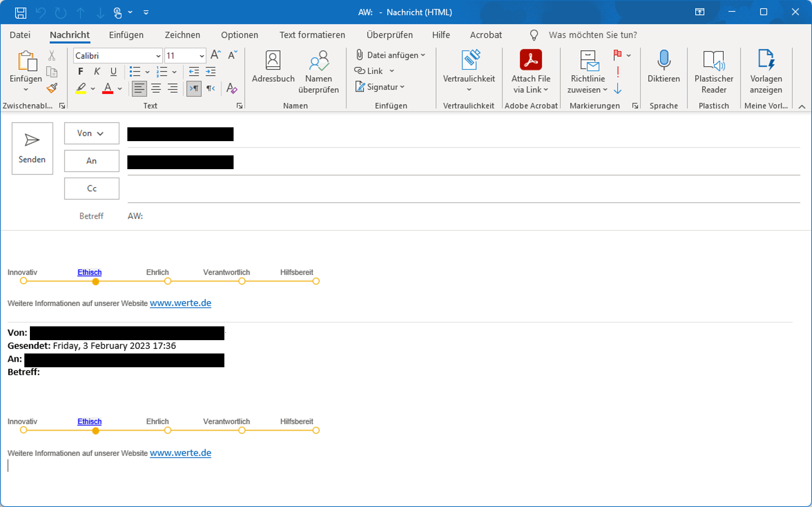Open Richtlinie zuweisen policy menu

pyautogui.click(x=588, y=72)
